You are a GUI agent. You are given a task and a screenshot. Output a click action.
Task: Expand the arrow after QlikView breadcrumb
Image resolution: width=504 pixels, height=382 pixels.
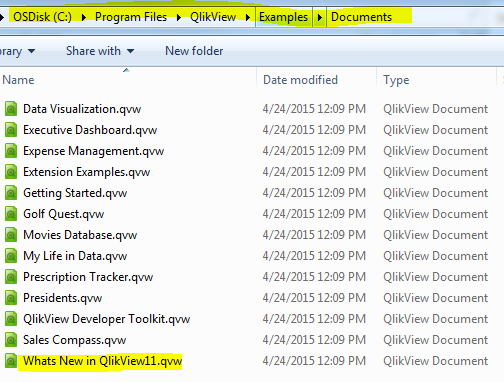pyautogui.click(x=248, y=17)
